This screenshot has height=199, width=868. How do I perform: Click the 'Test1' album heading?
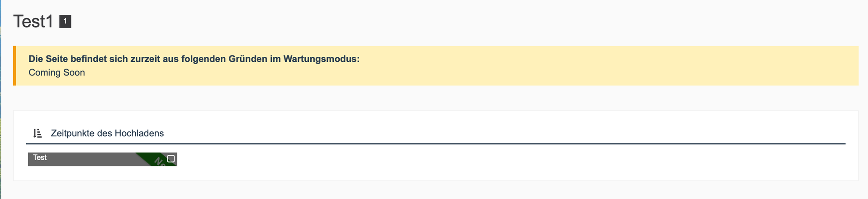point(33,21)
